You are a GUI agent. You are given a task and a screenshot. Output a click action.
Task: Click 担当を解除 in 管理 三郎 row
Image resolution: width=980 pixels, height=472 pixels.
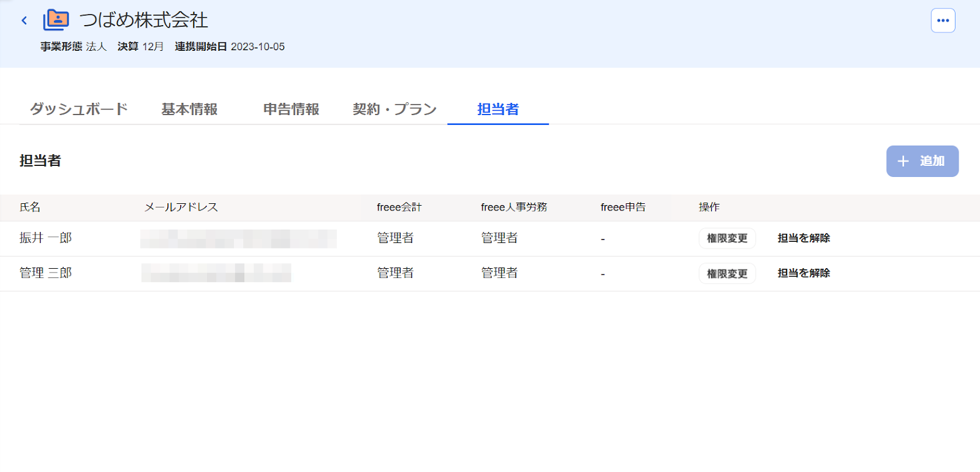804,273
